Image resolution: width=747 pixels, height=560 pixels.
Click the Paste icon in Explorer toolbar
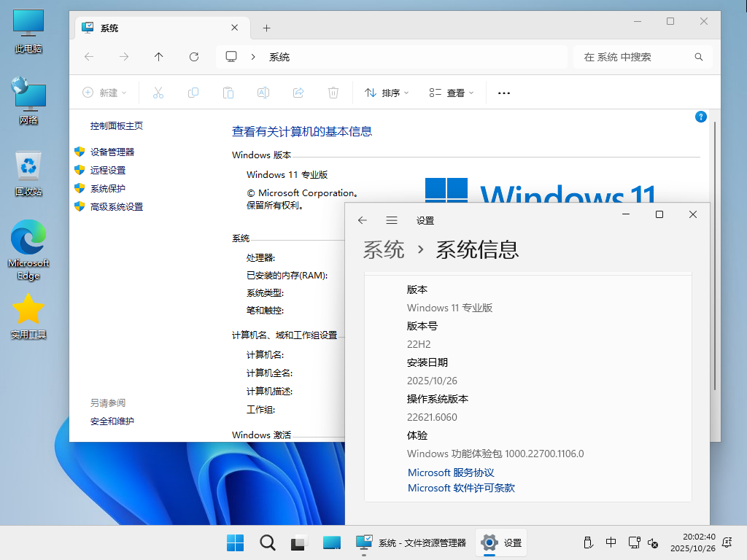coord(228,93)
